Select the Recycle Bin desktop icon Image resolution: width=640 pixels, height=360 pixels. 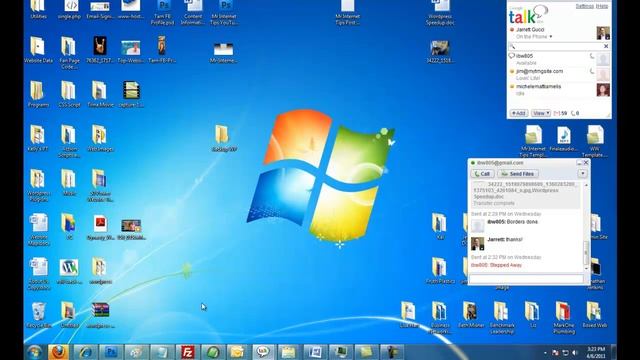coord(38,315)
